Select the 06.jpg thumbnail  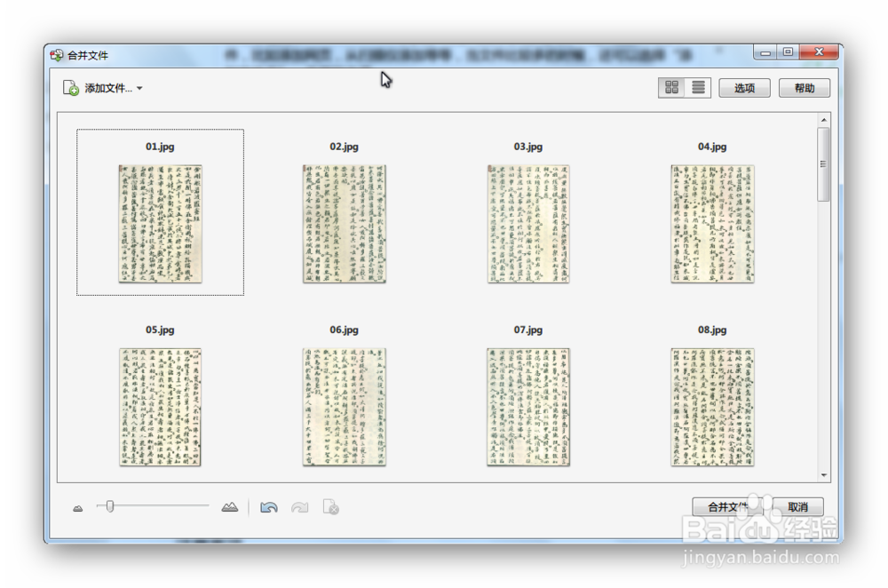pyautogui.click(x=345, y=408)
